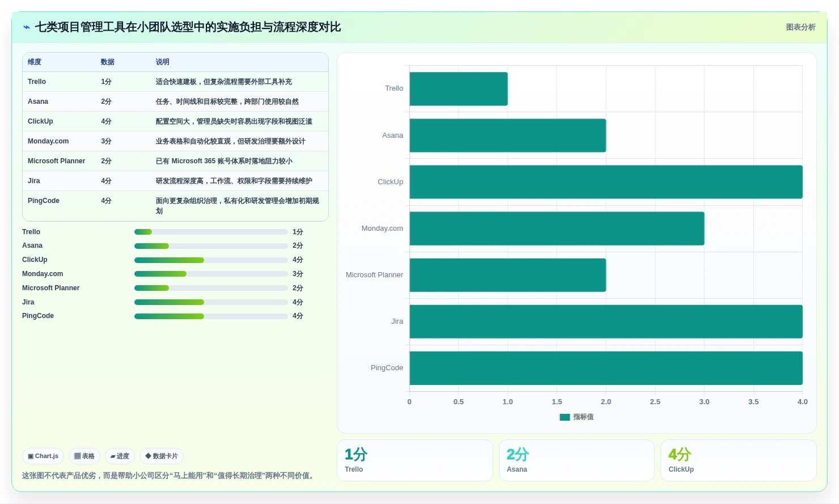Select the ClickUp cell in the table
The image size is (839, 504).
[40, 121]
